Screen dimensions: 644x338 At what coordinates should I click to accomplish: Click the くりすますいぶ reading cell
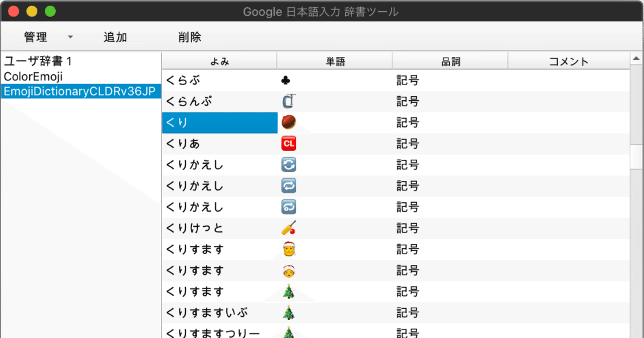pos(220,313)
